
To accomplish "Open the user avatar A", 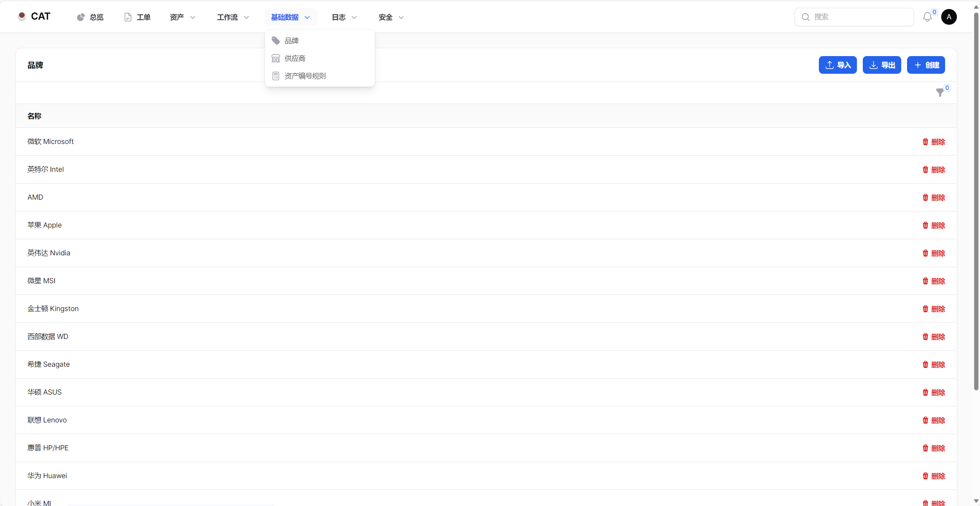I will (x=949, y=17).
